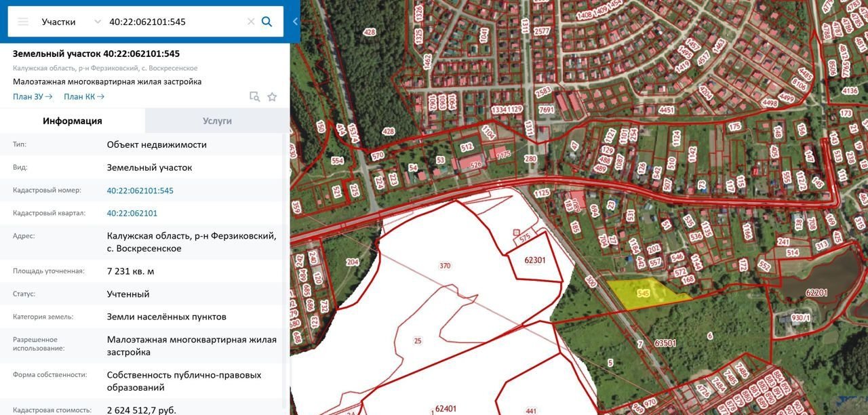The width and height of the screenshot is (868, 415).
Task: Toggle the favorite star for parcel
Action: tap(272, 97)
